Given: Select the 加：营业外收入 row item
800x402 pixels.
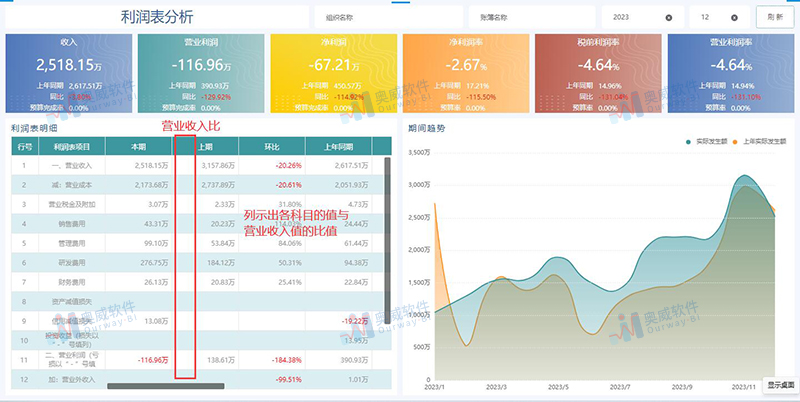Looking at the screenshot, I should point(72,380).
